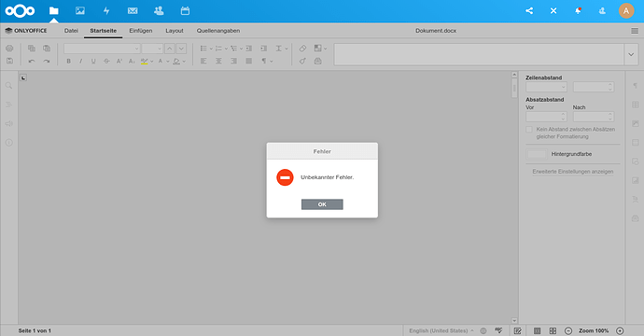Open the Nextcloud Mail envelope icon
Image resolution: width=644 pixels, height=336 pixels.
(x=133, y=10)
